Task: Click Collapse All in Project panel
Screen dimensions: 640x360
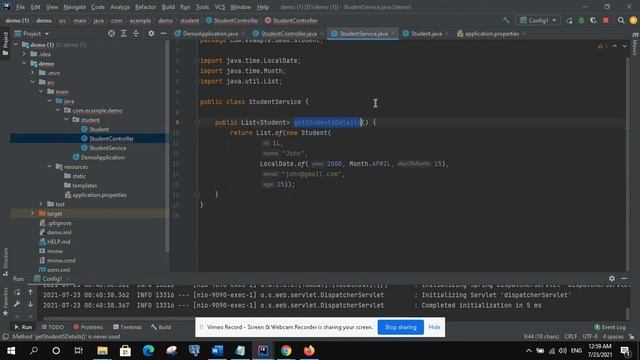Action: (x=136, y=33)
